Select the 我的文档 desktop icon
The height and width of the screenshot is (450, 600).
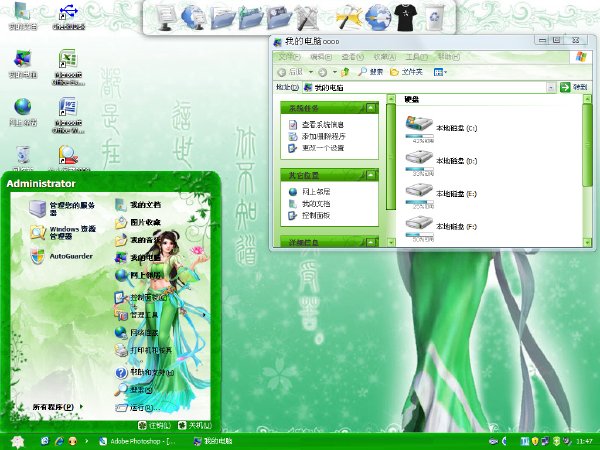click(x=23, y=16)
